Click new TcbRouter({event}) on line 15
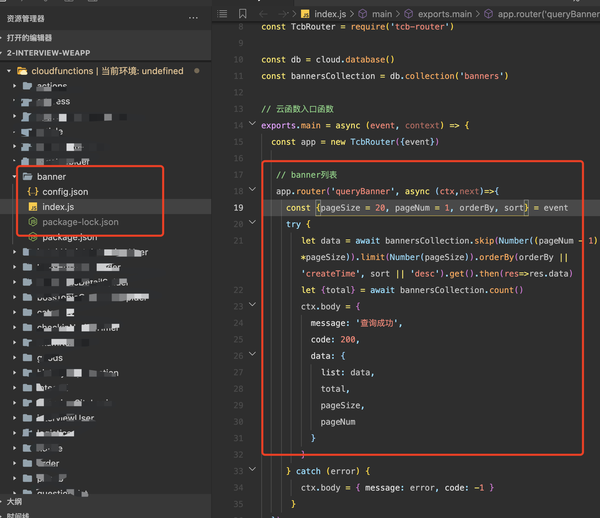The image size is (600, 518). click(385, 142)
